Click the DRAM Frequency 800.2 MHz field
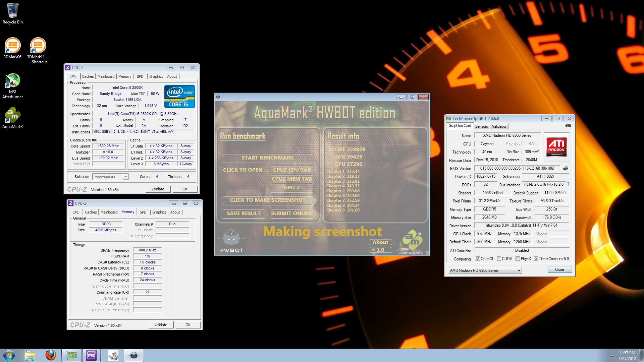 coord(147,250)
